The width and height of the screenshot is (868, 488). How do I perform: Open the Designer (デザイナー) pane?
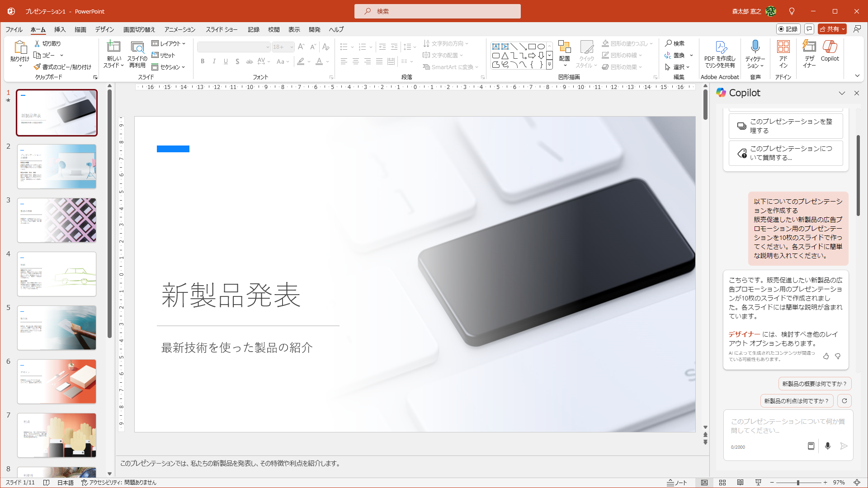point(809,53)
